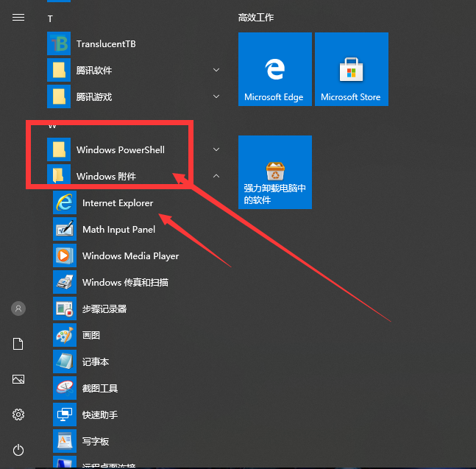This screenshot has width=476, height=469.
Task: Click the Power button in sidebar
Action: click(x=18, y=450)
